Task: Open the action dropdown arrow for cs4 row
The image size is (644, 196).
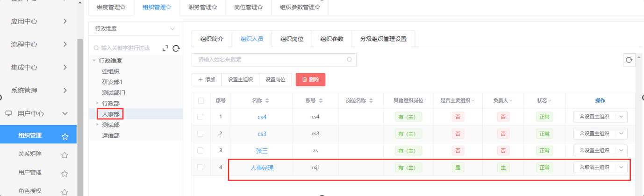Action: [621, 117]
